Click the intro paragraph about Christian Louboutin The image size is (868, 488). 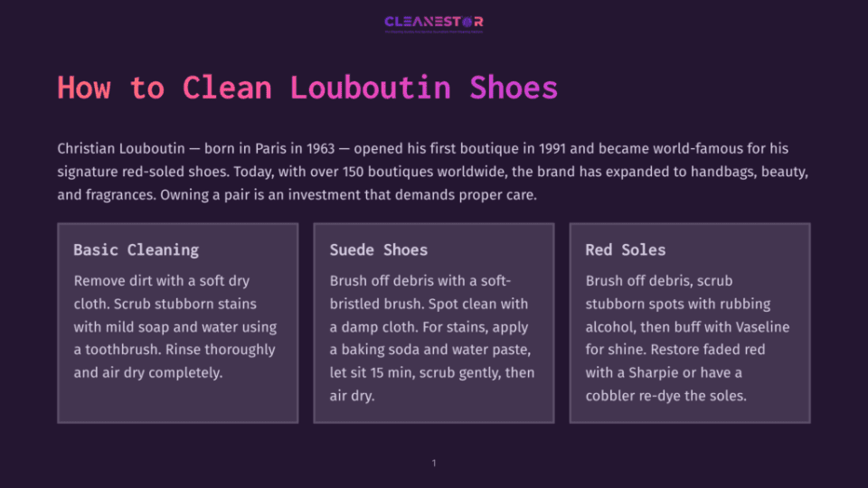tap(433, 172)
